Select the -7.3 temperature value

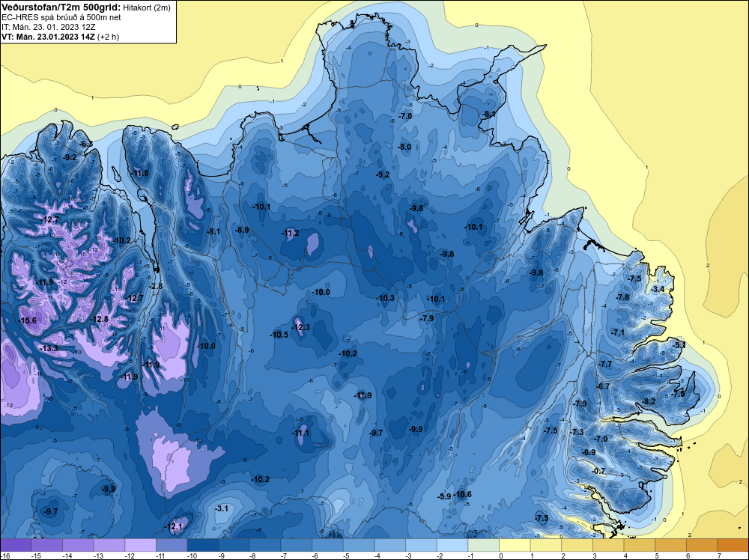coord(577,431)
